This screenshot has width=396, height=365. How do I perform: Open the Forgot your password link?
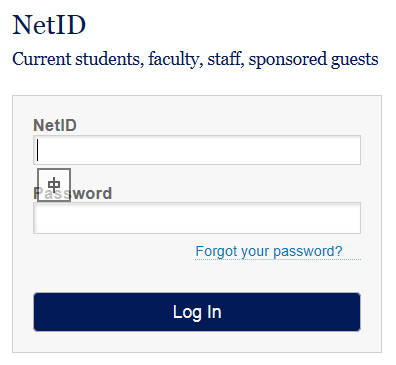coord(269,251)
